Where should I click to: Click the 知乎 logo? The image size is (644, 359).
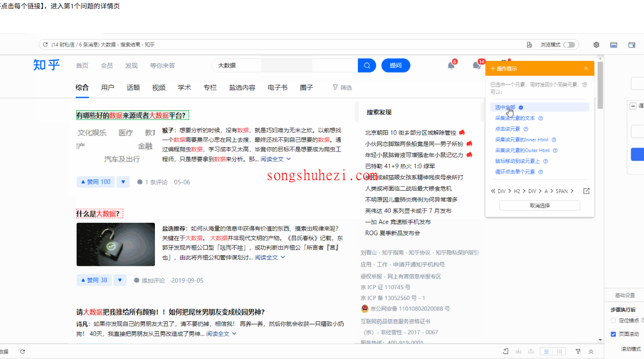47,65
